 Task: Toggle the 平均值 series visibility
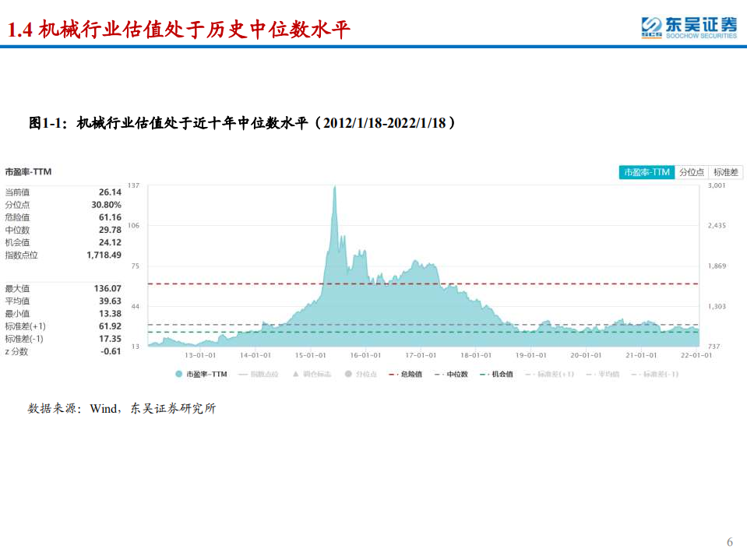click(x=597, y=372)
